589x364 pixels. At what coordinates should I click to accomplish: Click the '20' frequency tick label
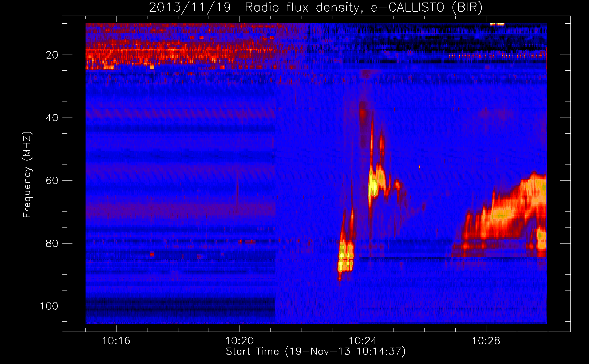point(52,55)
